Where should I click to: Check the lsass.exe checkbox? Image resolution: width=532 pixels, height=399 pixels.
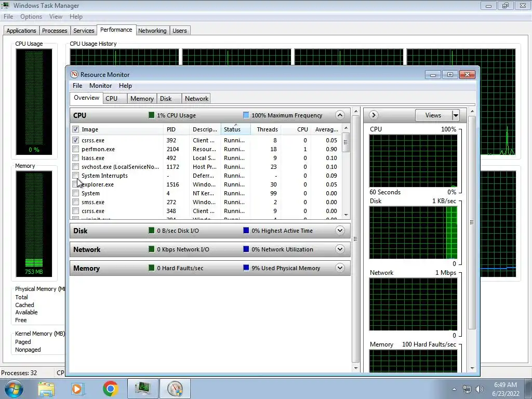click(x=75, y=158)
